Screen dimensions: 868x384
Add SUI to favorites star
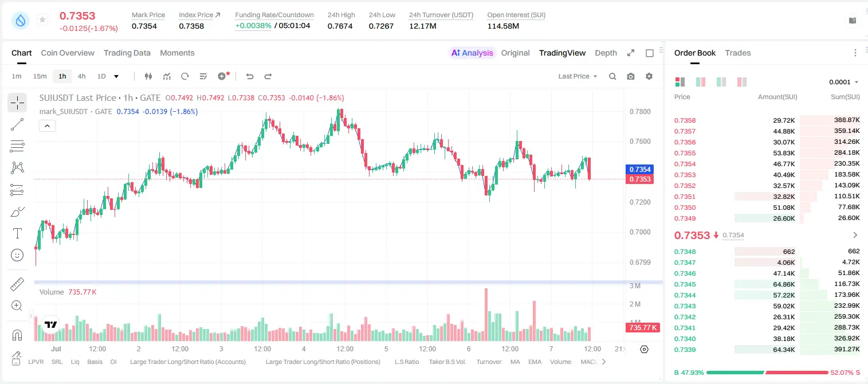tap(42, 20)
